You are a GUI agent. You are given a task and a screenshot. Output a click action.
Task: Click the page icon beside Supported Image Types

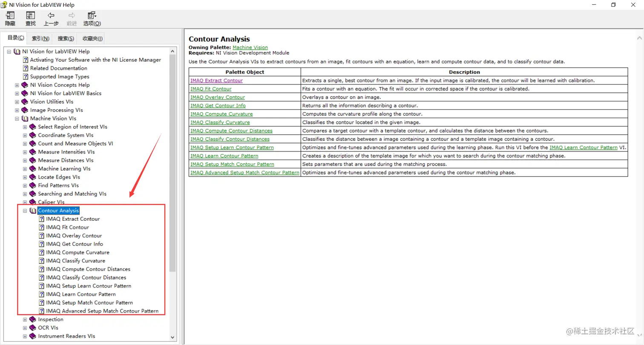[26, 77]
